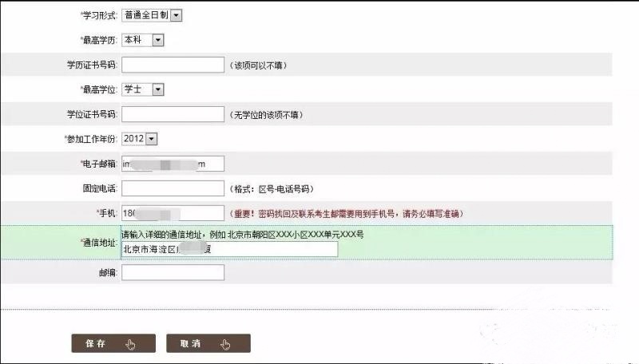Image resolution: width=639 pixels, height=364 pixels.
Task: Click the 电子邮箱 field label
Action: pos(99,164)
